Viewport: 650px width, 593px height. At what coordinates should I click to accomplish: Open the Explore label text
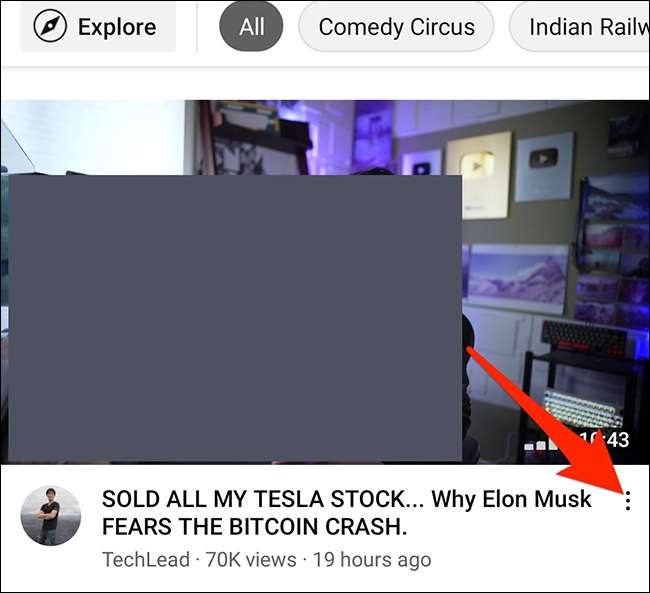[117, 27]
